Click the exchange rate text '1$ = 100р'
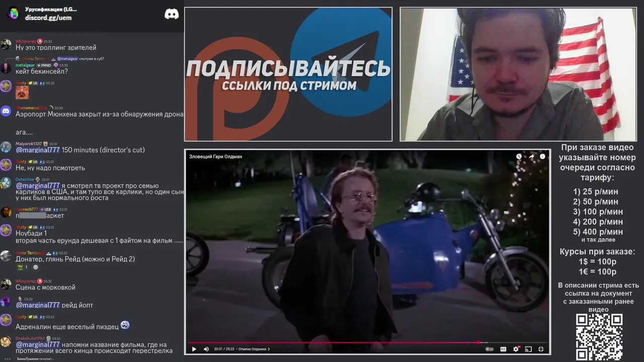 click(x=598, y=262)
